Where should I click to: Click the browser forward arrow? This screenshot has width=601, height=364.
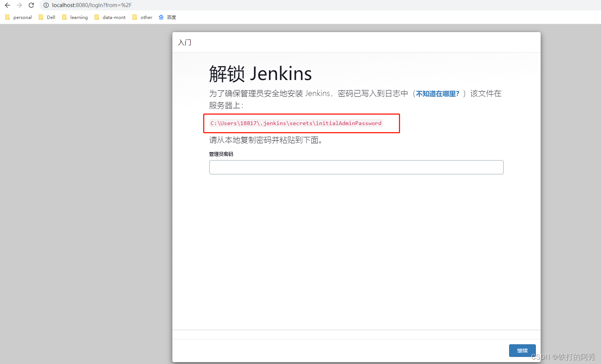click(x=19, y=5)
